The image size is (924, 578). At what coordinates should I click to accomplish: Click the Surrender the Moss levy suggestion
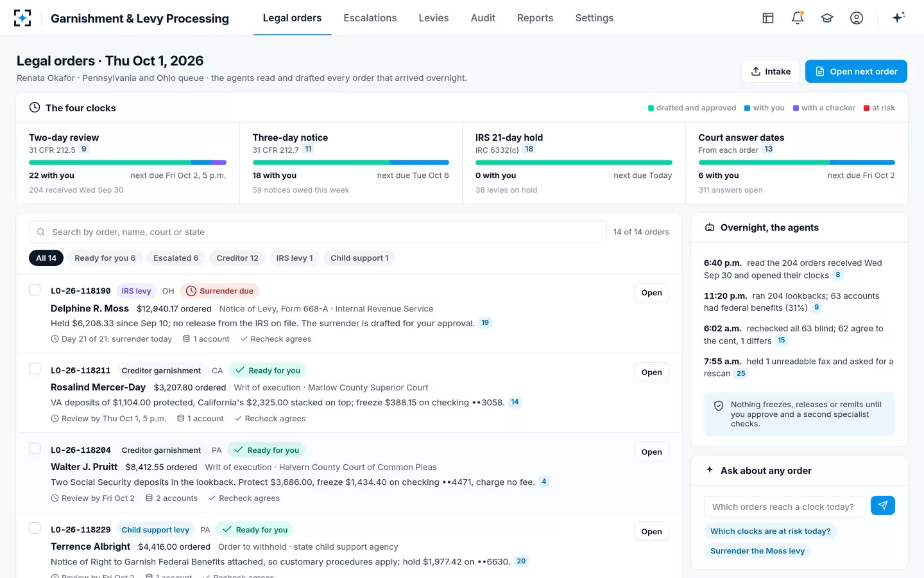pyautogui.click(x=757, y=551)
